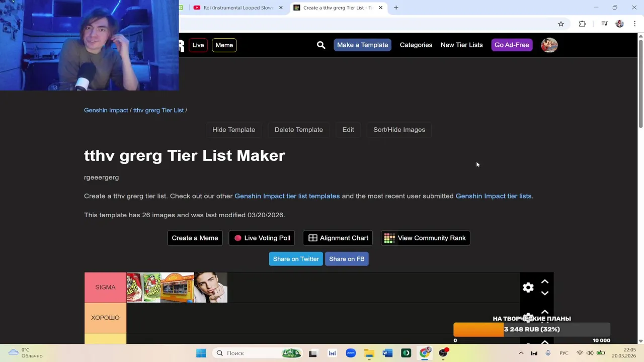The height and width of the screenshot is (362, 644).
Task: Open Task View in the taskbar
Action: [313, 353]
